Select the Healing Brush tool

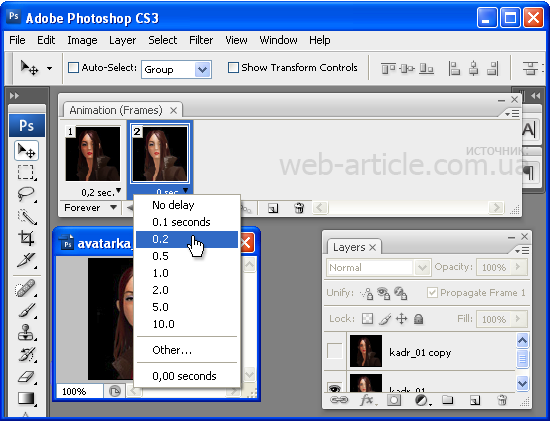[26, 288]
